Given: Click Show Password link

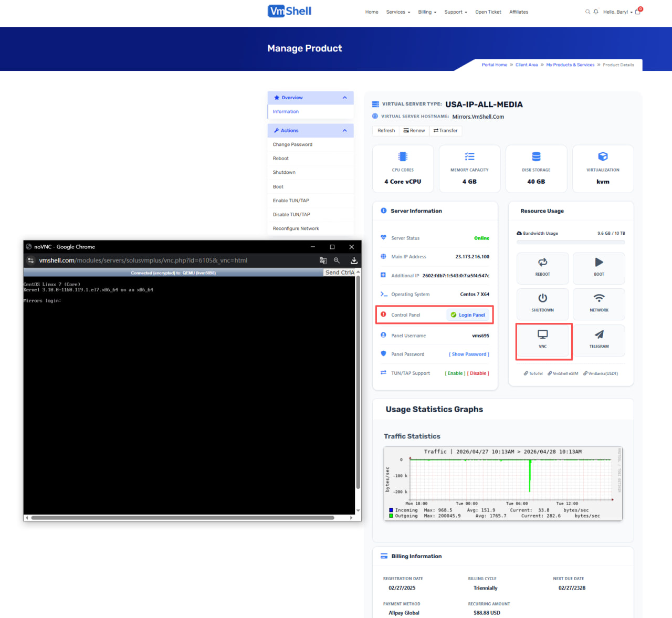Looking at the screenshot, I should [x=469, y=354].
